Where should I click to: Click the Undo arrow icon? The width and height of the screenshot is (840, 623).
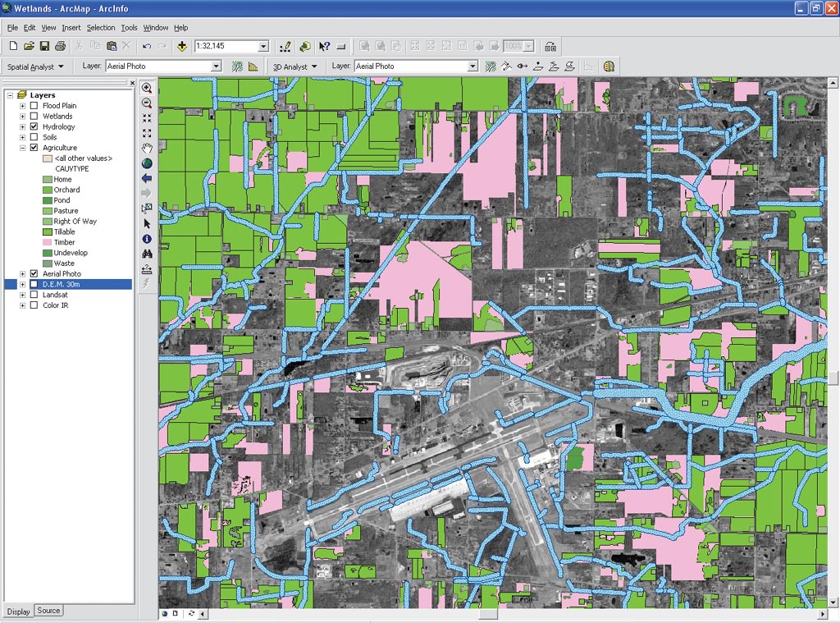click(x=146, y=46)
